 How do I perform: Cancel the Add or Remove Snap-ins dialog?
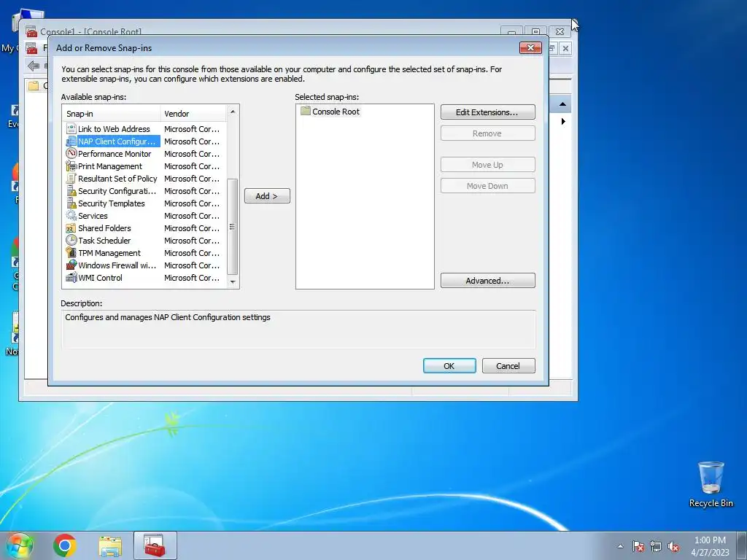click(x=508, y=366)
